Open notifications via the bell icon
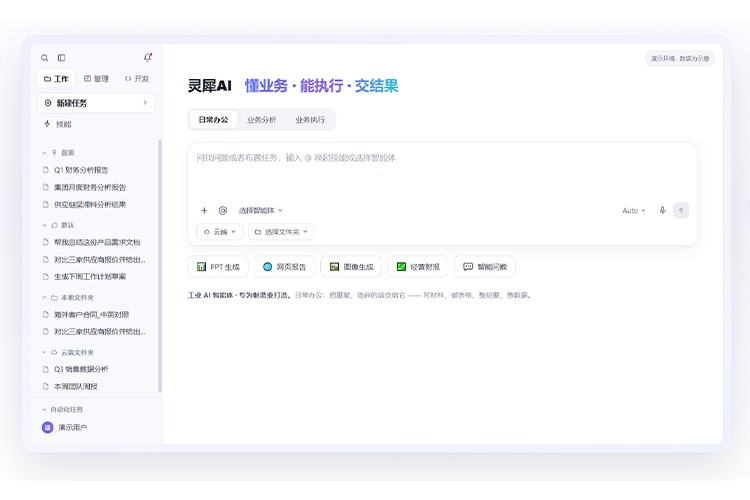The image size is (750, 500). [x=147, y=57]
